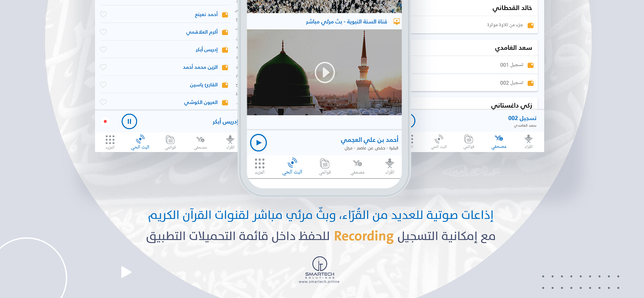Open المزيد grid icon in left phone
This screenshot has height=298, width=644.
[x=110, y=142]
